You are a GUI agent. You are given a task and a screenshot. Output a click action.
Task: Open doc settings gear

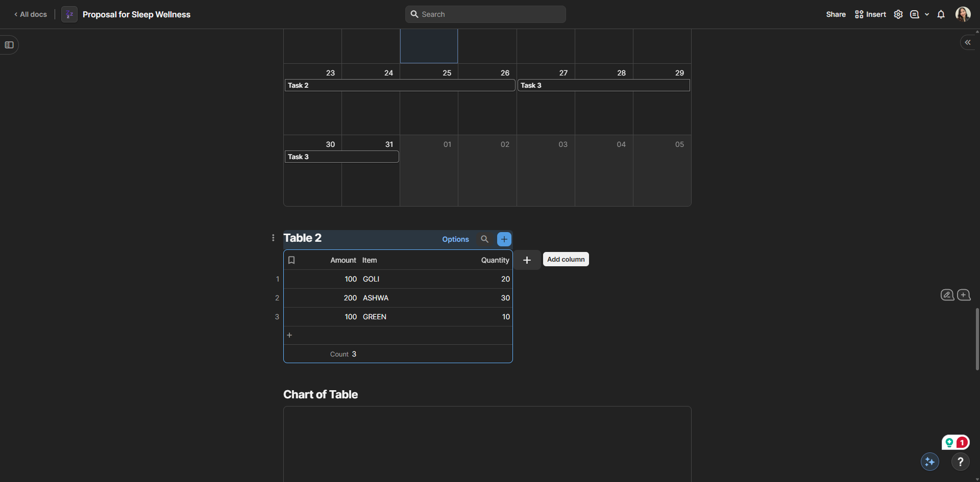898,14
